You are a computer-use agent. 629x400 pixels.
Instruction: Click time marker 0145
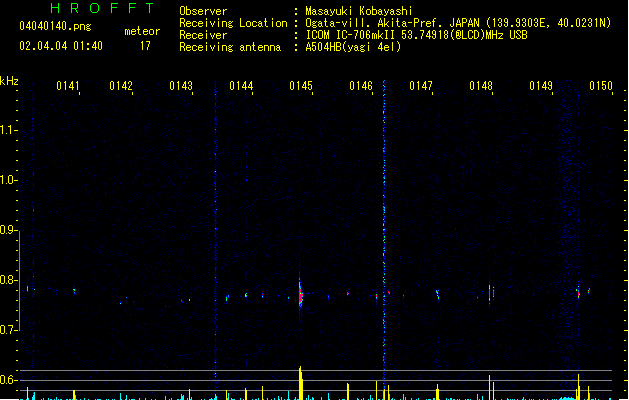point(301,86)
